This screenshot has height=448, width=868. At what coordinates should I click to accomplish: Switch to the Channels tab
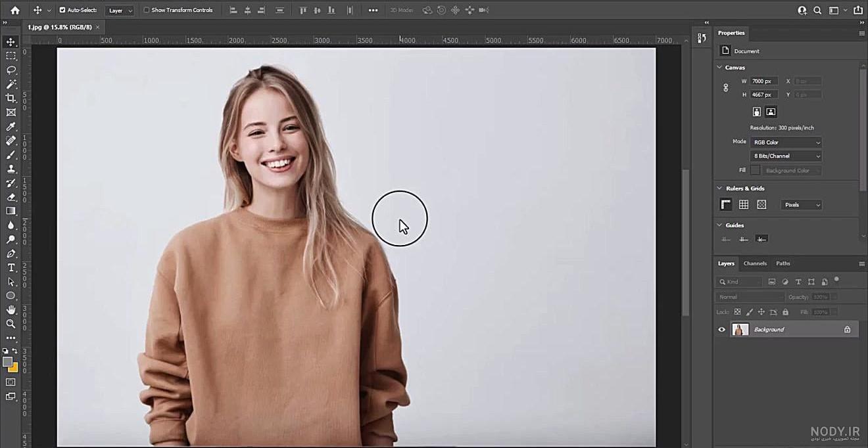(x=755, y=263)
